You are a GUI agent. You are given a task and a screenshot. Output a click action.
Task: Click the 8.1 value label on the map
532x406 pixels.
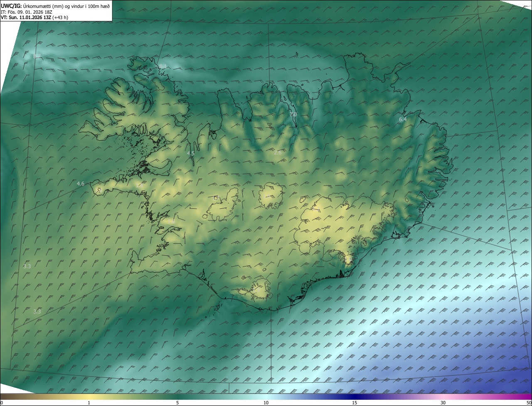163,66
